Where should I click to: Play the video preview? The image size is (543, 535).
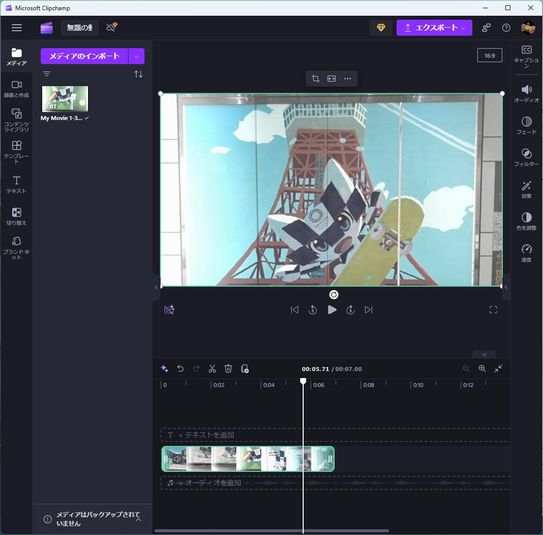point(332,310)
